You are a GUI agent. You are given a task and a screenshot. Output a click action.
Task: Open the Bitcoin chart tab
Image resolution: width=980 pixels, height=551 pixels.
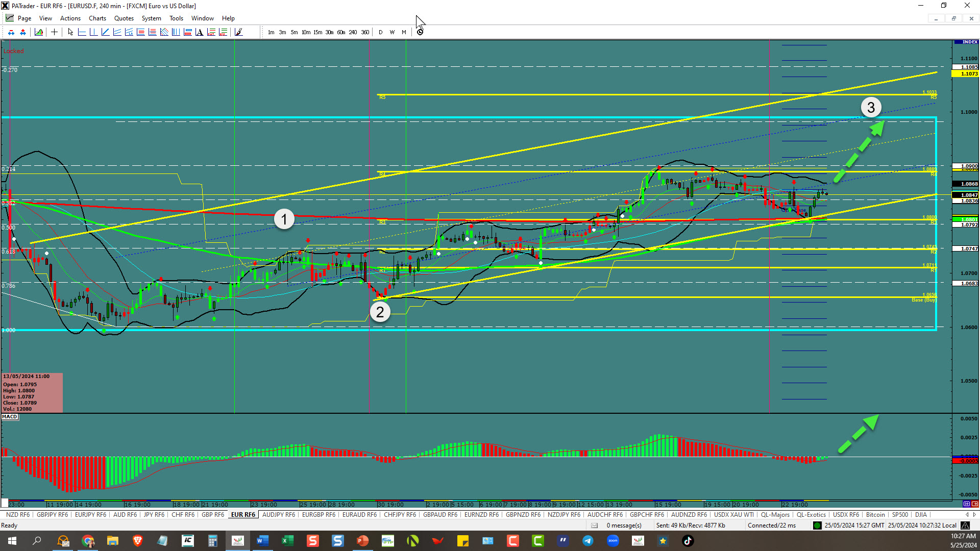(875, 515)
